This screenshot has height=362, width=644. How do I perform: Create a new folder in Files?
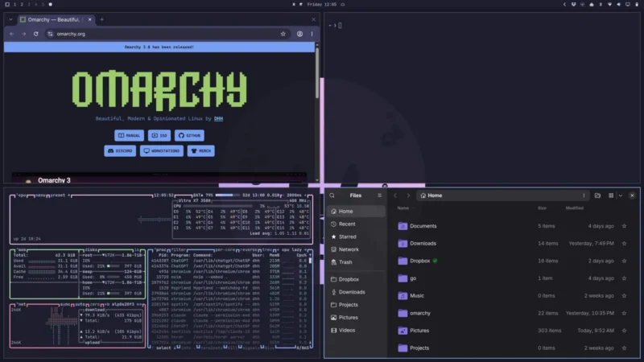597,195
